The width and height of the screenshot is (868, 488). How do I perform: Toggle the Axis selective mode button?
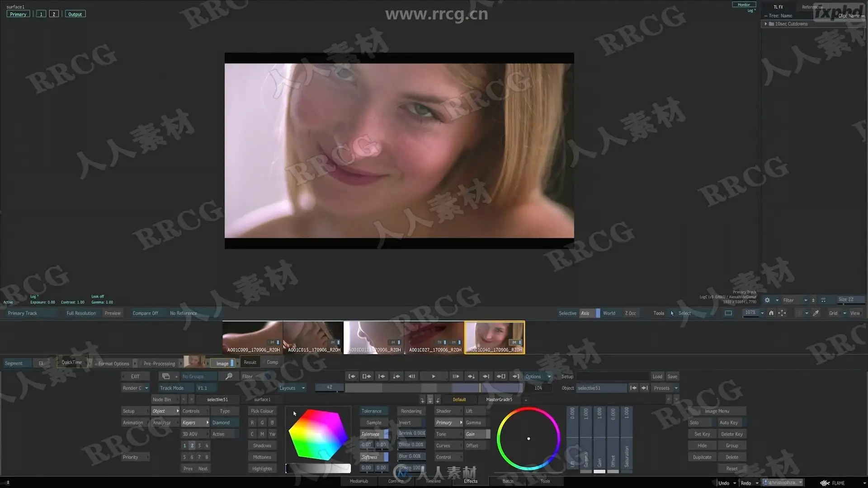(590, 313)
